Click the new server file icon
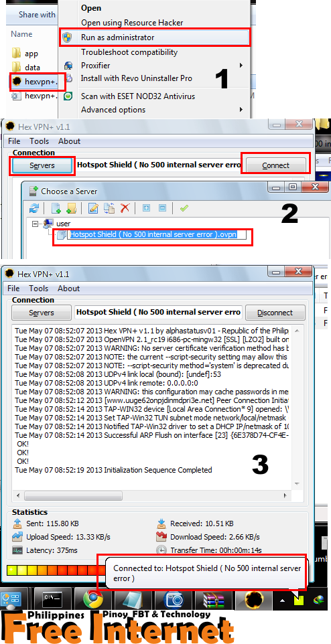Viewport: 331px width, 644px height. click(x=56, y=208)
